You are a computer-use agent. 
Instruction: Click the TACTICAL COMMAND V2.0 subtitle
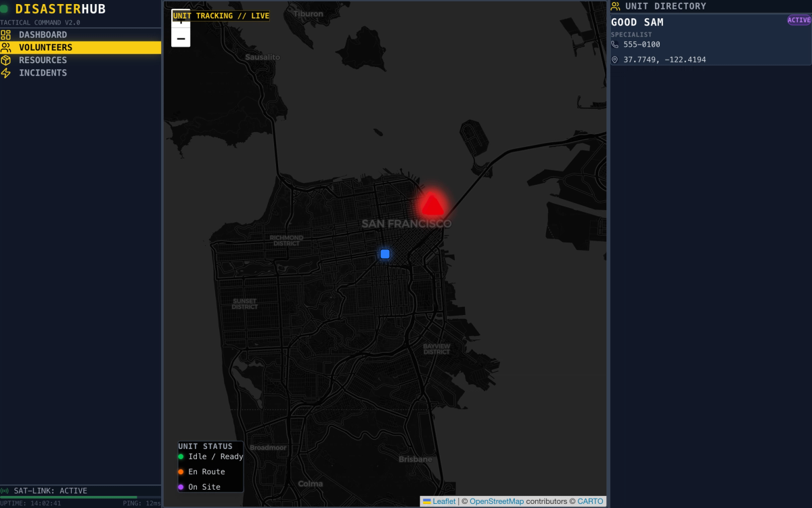40,22
